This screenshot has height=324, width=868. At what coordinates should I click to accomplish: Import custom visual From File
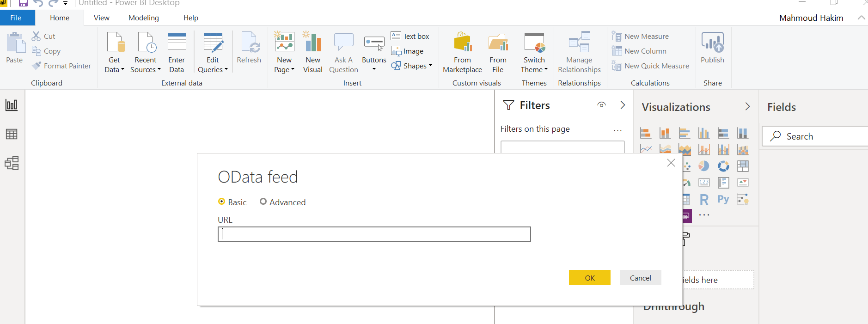pyautogui.click(x=498, y=53)
